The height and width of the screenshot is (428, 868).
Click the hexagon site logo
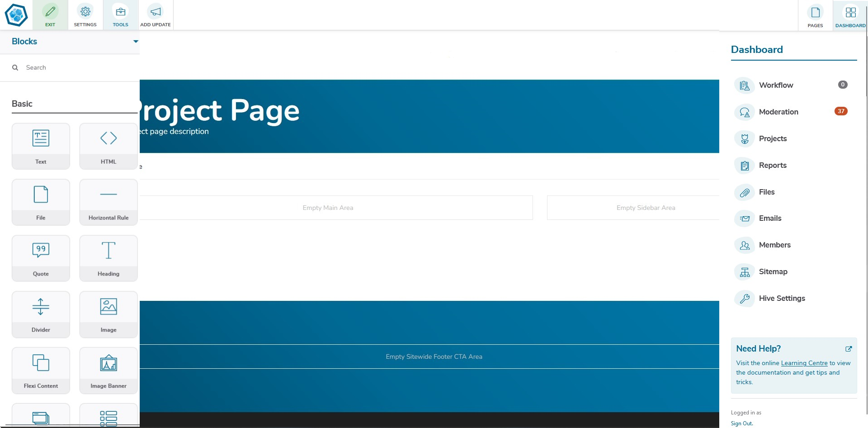[x=16, y=15]
